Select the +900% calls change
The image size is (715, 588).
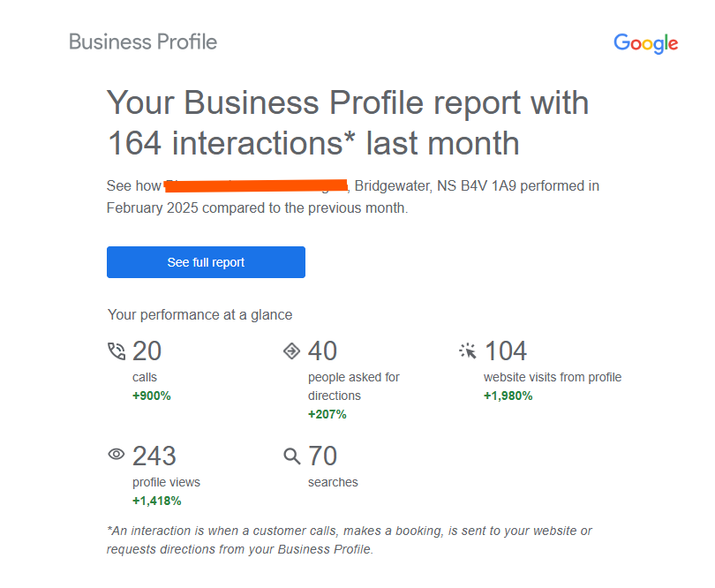coord(152,396)
